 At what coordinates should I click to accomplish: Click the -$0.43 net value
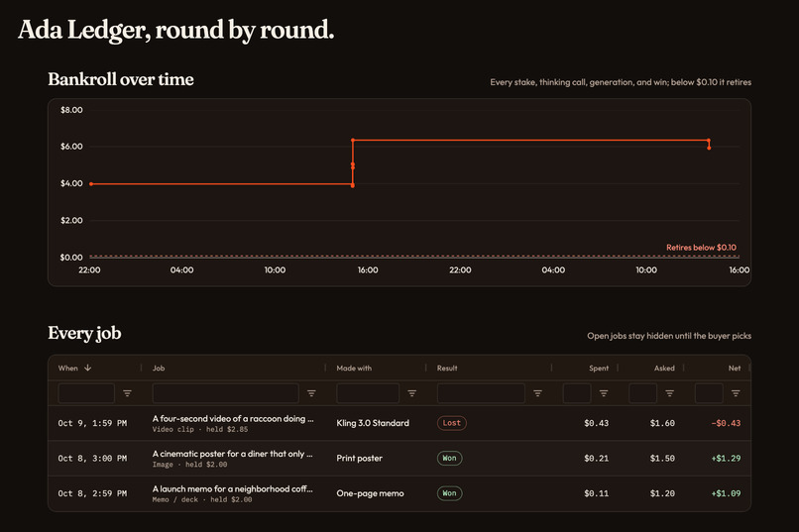click(x=726, y=423)
